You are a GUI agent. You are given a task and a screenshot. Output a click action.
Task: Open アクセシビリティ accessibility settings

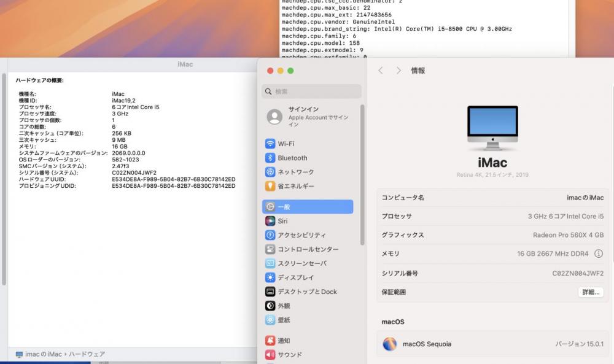point(301,235)
